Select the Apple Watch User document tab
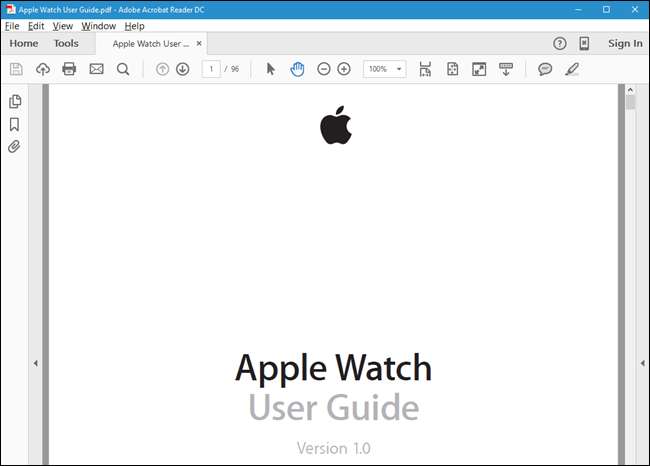The image size is (650, 466). click(x=150, y=44)
